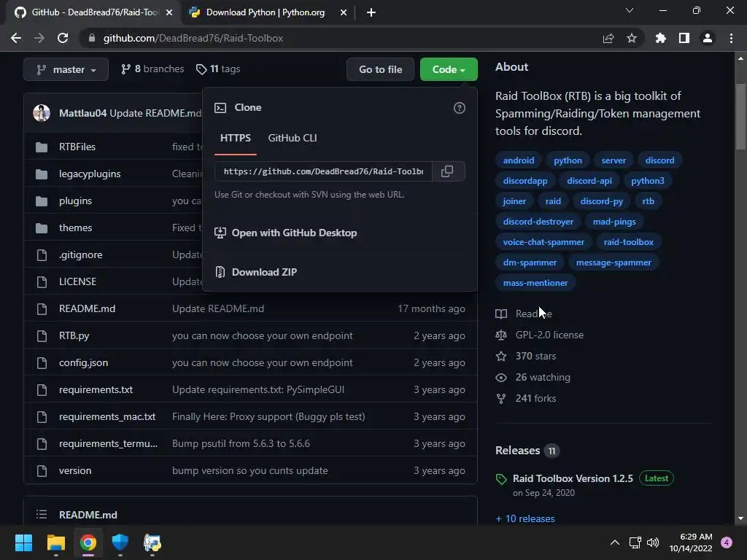Click the RTB.py file icon

[42, 335]
